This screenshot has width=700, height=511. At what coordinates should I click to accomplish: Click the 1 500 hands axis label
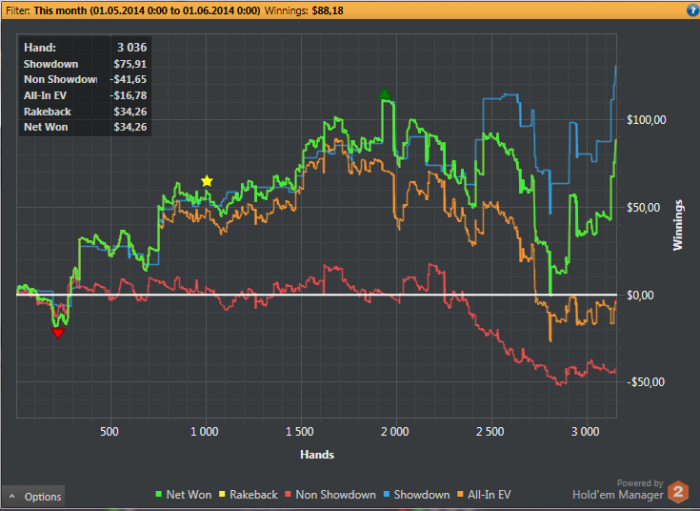[300, 432]
